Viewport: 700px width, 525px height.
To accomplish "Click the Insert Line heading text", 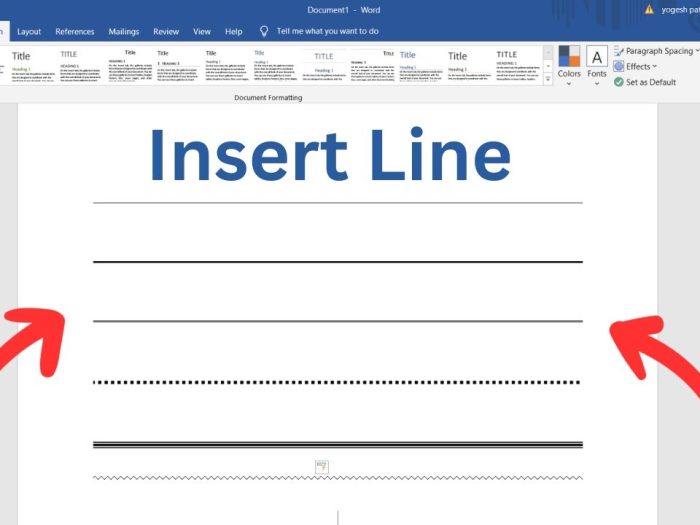I will [x=329, y=156].
